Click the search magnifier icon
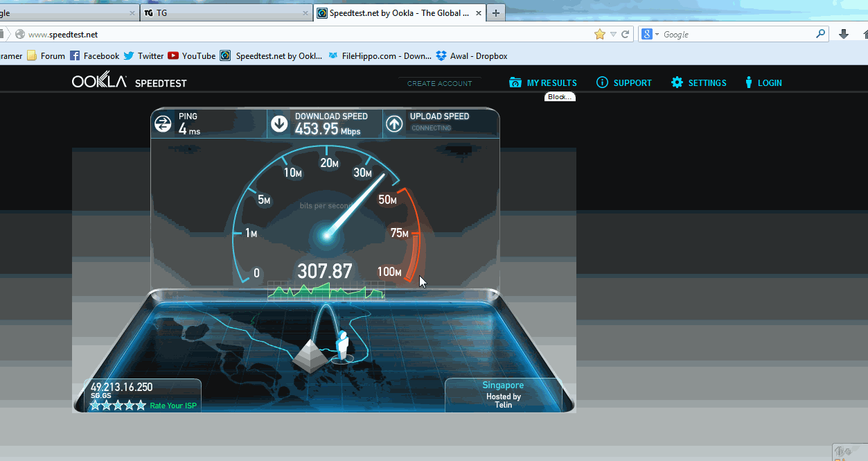 (821, 33)
